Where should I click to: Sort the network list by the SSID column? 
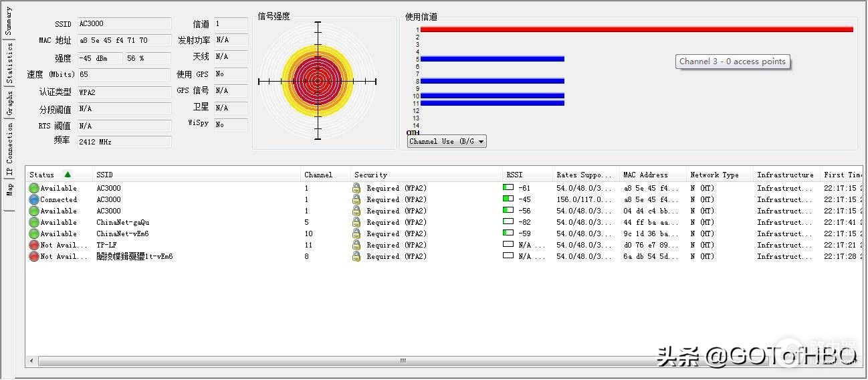pyautogui.click(x=105, y=175)
